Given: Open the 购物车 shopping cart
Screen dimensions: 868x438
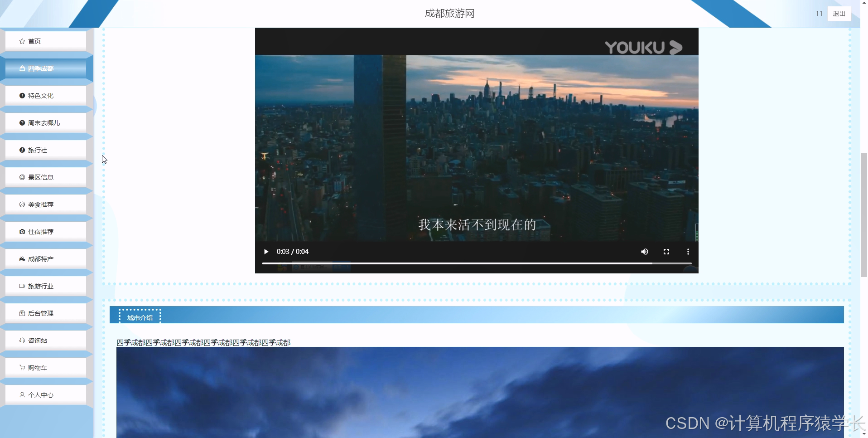Looking at the screenshot, I should pos(45,368).
